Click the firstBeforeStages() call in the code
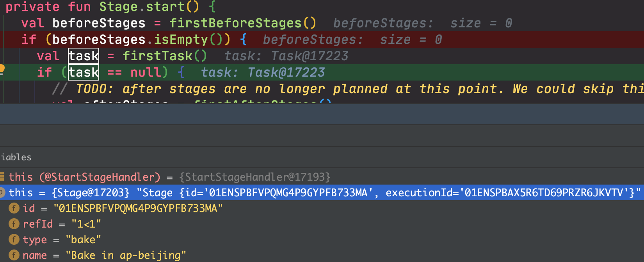The width and height of the screenshot is (644, 262). (242, 23)
